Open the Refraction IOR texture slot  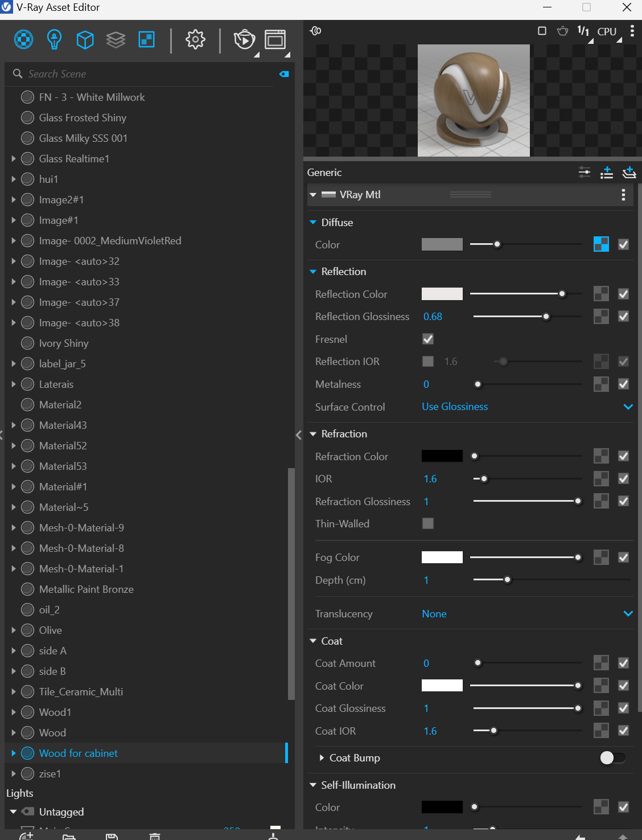601,478
